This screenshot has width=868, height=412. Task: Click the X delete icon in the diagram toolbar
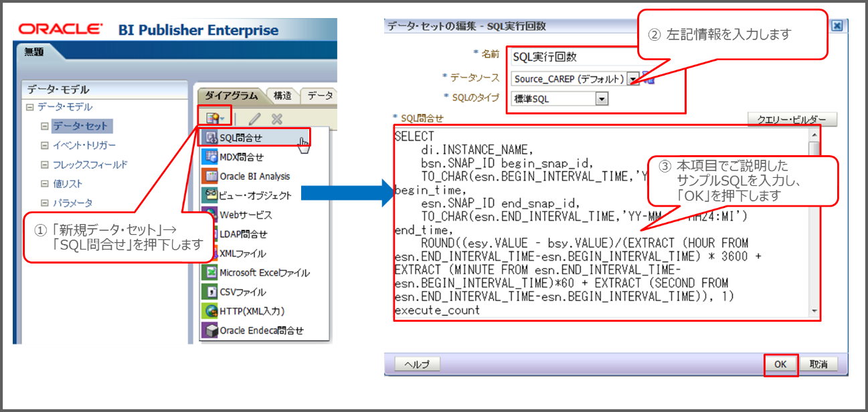click(x=276, y=119)
